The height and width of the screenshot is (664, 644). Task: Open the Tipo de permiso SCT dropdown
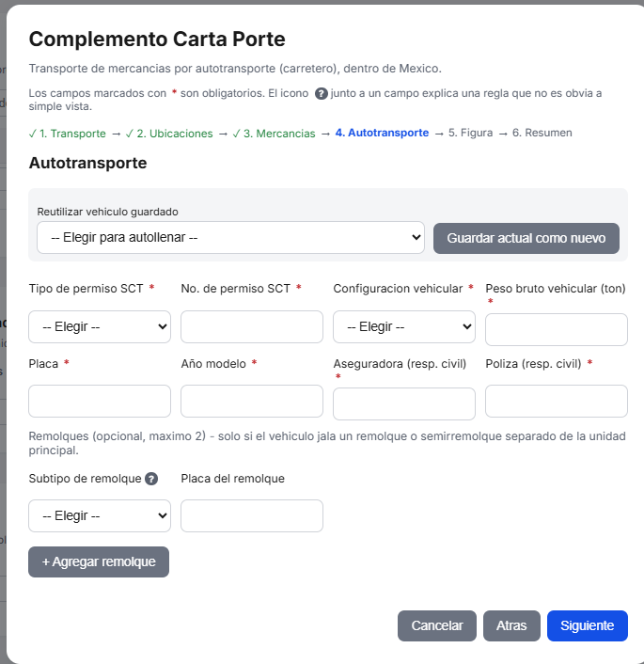coord(100,327)
